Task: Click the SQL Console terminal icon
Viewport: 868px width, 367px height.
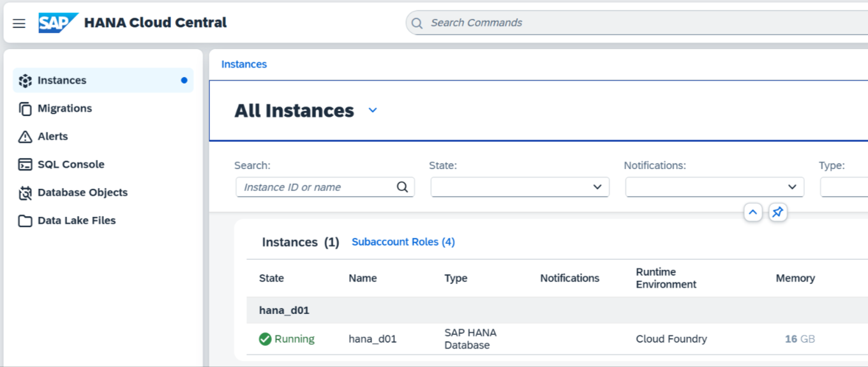Action: coord(25,165)
